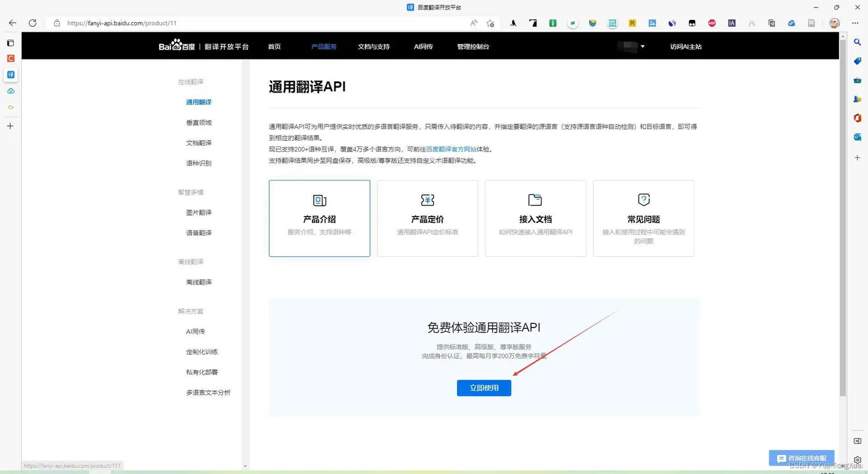
Task: Open Edge sidebar tools briefcase icon
Action: [857, 80]
